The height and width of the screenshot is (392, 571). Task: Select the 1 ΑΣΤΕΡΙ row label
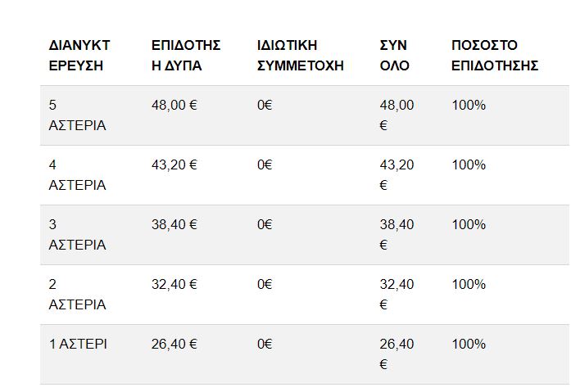(x=78, y=345)
